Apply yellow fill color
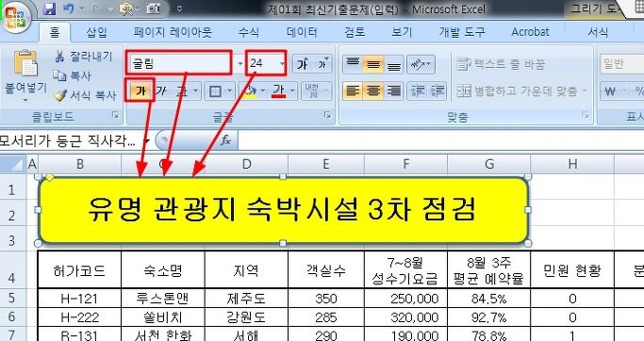 (x=249, y=91)
